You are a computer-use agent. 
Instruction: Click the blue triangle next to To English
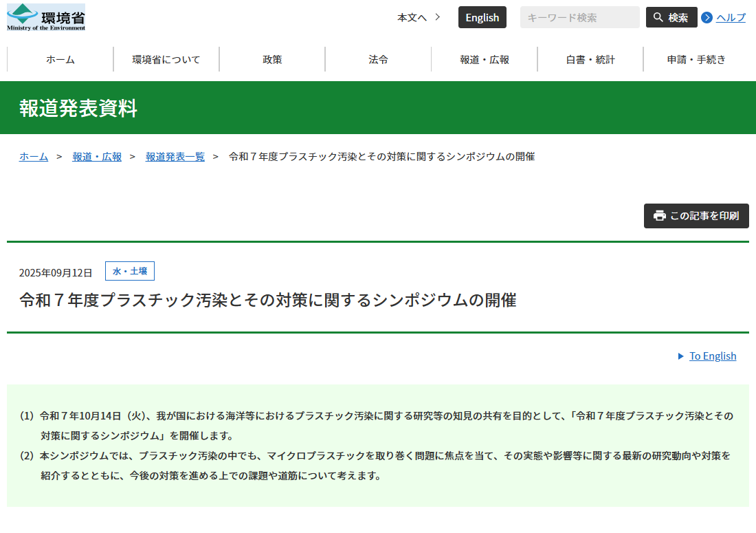point(681,356)
